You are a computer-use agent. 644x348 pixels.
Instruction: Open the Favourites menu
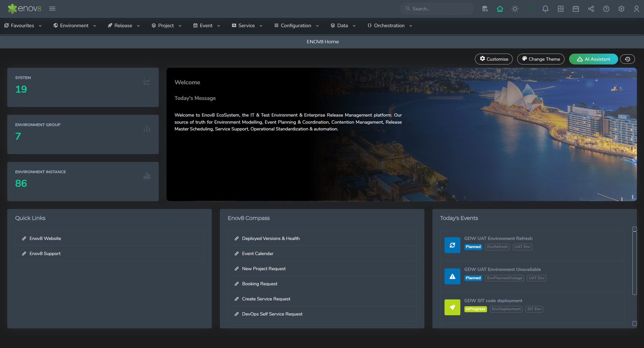tap(23, 26)
